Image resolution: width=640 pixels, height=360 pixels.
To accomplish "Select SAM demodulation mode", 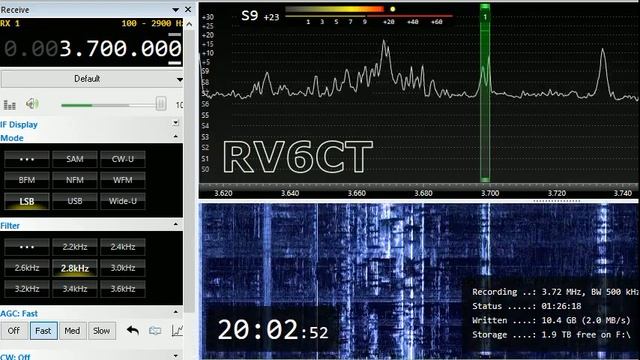I will coord(75,159).
